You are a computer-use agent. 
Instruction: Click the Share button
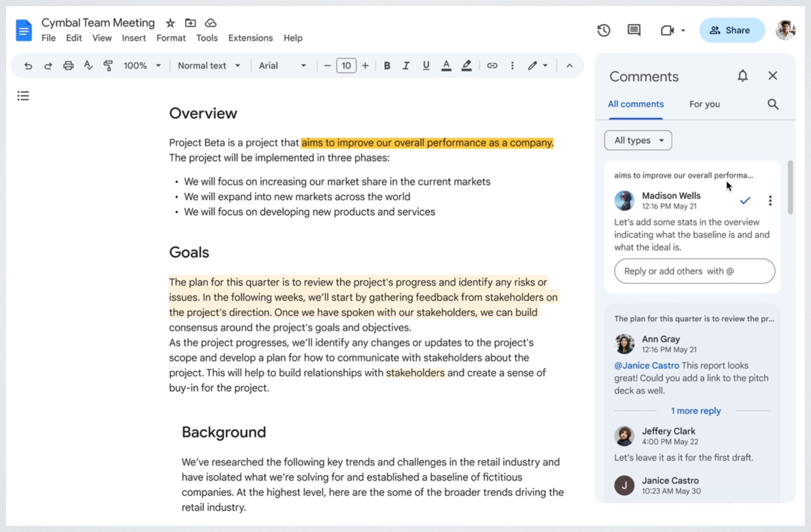[732, 30]
